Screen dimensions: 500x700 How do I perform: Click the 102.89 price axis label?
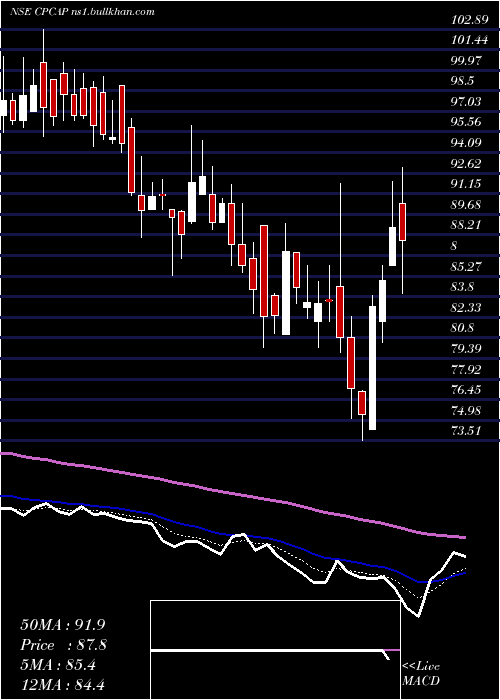(468, 19)
